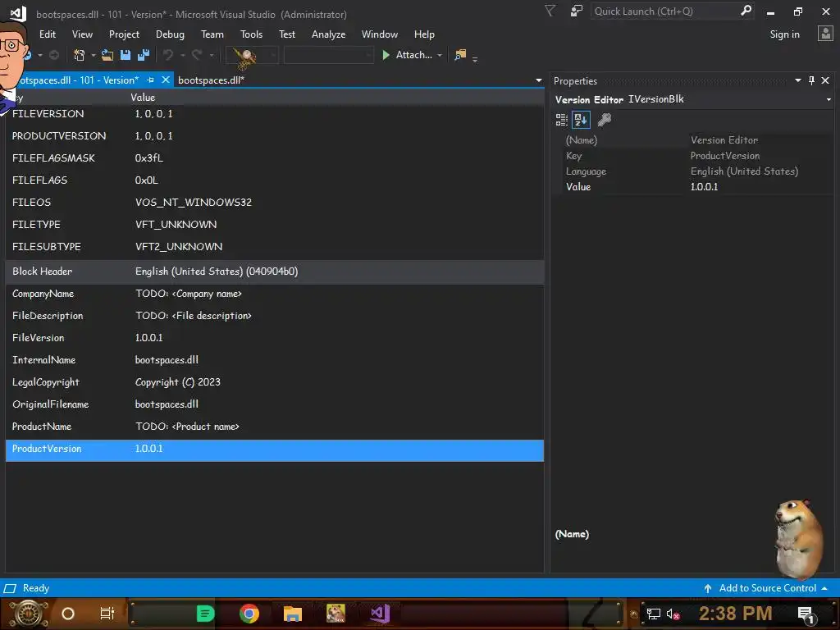
Task: Close the 101 - Version tab
Action: coord(166,80)
